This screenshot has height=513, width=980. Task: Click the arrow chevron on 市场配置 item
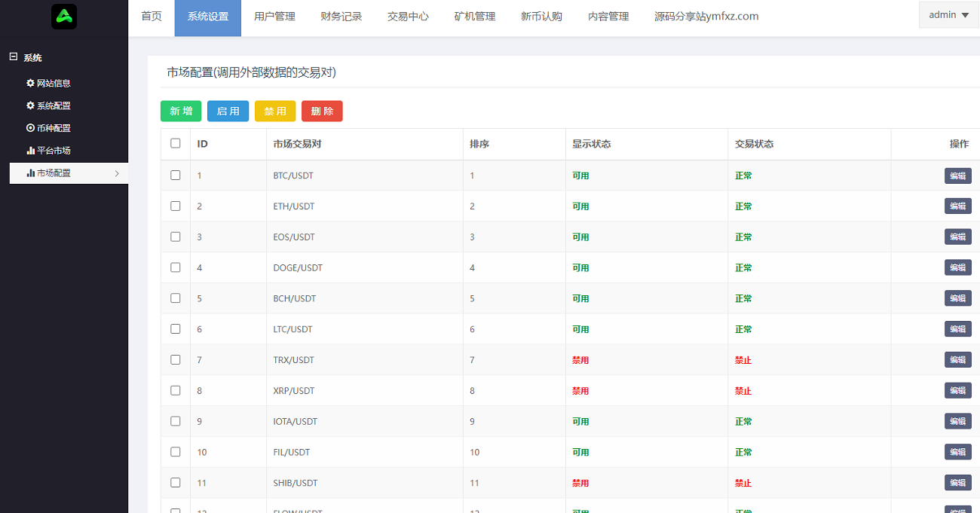tap(117, 173)
